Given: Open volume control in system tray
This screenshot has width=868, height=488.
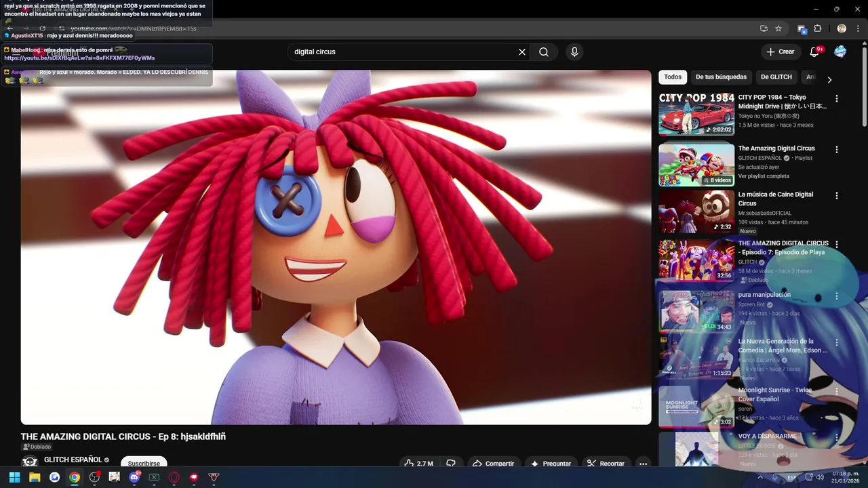Looking at the screenshot, I should point(820,478).
